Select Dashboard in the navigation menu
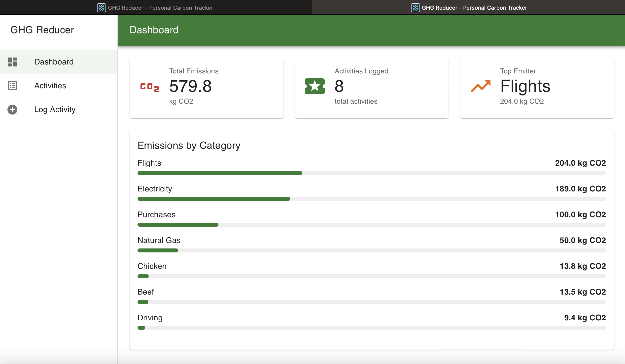 tap(54, 62)
